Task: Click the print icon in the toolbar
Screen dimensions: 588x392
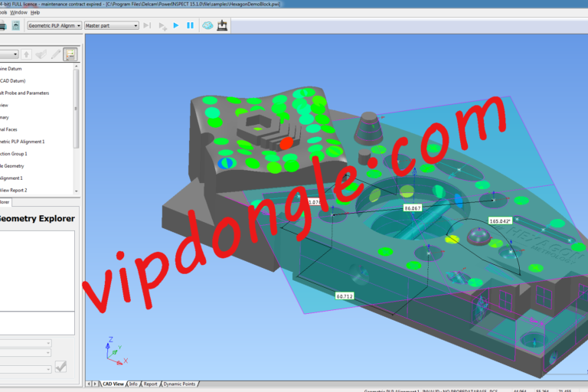Action: coord(2,25)
